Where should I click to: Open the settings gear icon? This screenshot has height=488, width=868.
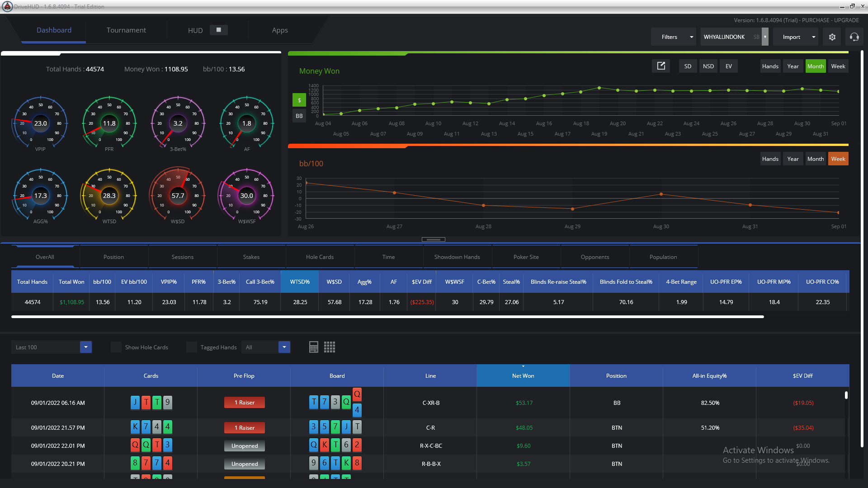832,37
